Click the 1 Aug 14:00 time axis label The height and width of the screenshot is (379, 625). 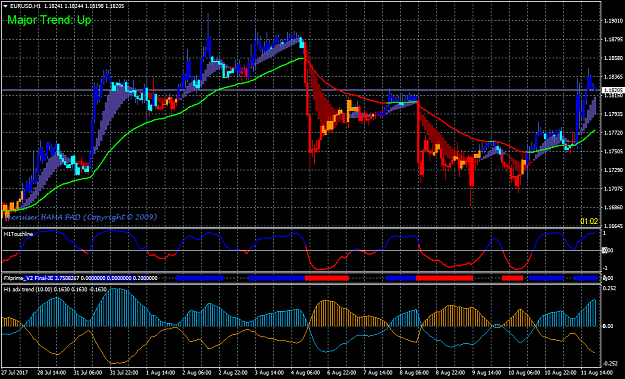tap(160, 373)
